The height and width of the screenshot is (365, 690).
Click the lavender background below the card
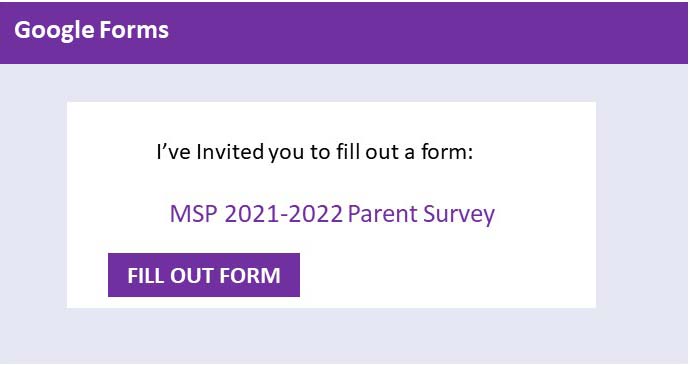pos(343,336)
